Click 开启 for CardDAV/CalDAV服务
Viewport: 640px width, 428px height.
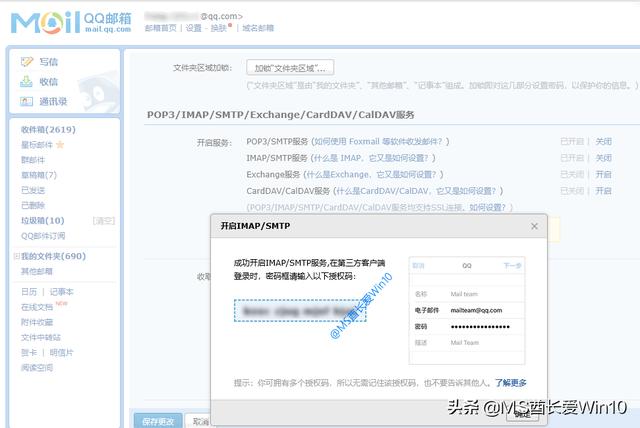tap(603, 191)
